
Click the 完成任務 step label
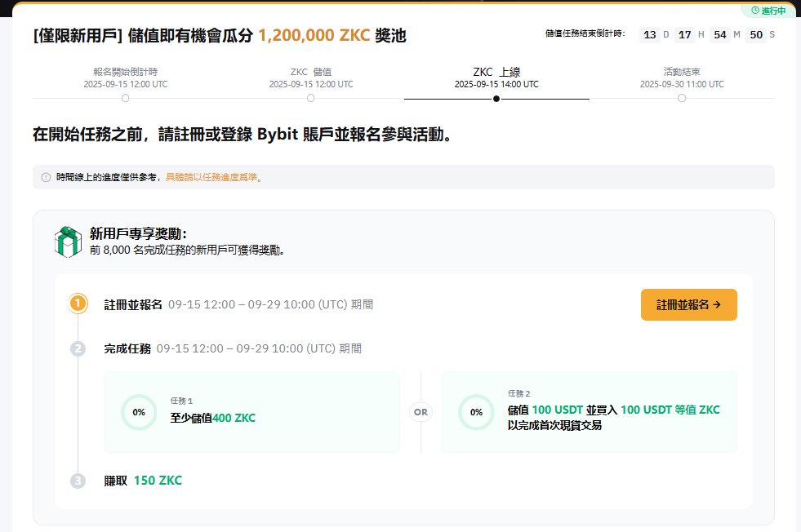click(127, 348)
